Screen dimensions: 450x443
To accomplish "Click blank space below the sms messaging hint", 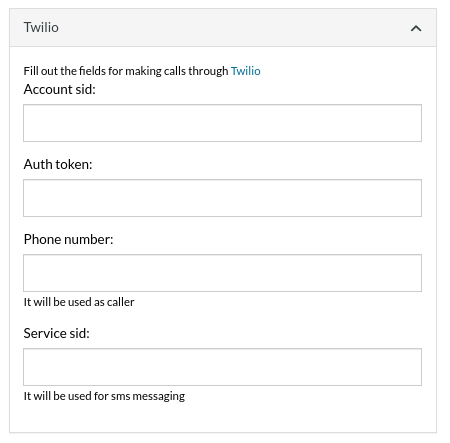I will (x=222, y=417).
